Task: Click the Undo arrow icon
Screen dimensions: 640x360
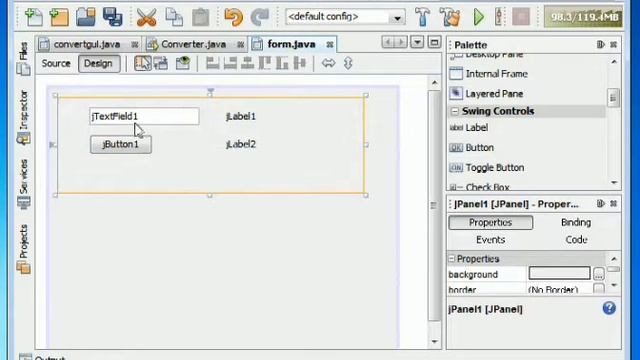Action: [233, 17]
